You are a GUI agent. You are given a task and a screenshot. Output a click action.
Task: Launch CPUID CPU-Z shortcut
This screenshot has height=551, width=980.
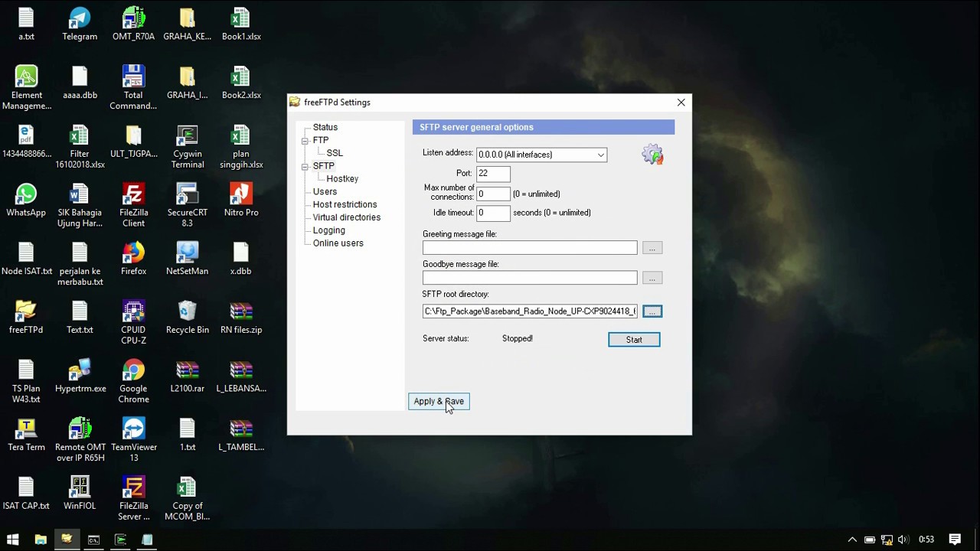point(133,323)
